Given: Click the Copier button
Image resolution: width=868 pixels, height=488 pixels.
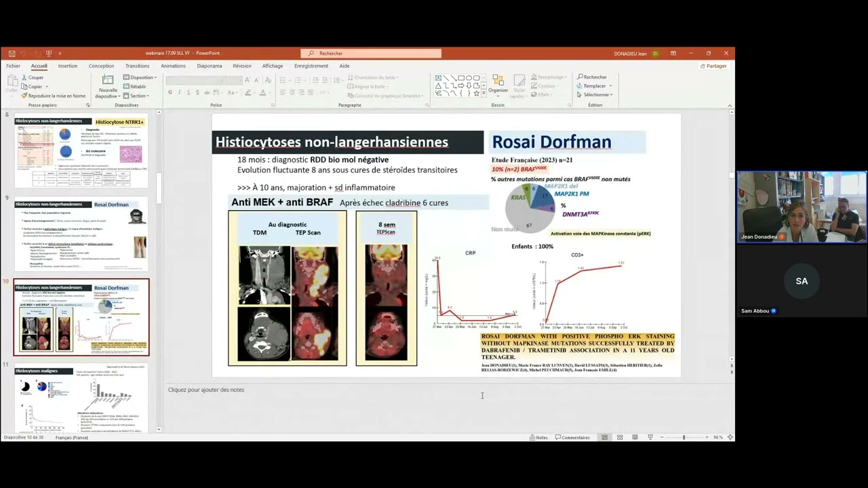Looking at the screenshot, I should (x=33, y=87).
